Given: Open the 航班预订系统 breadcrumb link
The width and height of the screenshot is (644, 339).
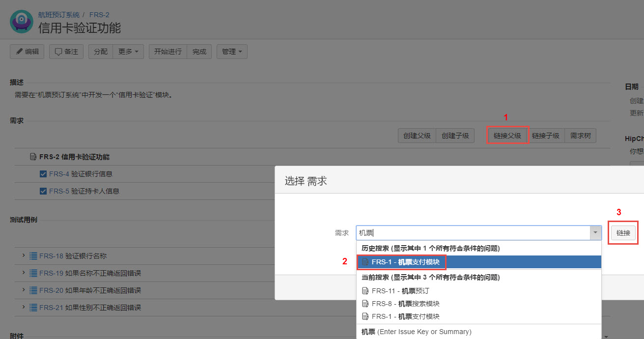Looking at the screenshot, I should click(59, 15).
